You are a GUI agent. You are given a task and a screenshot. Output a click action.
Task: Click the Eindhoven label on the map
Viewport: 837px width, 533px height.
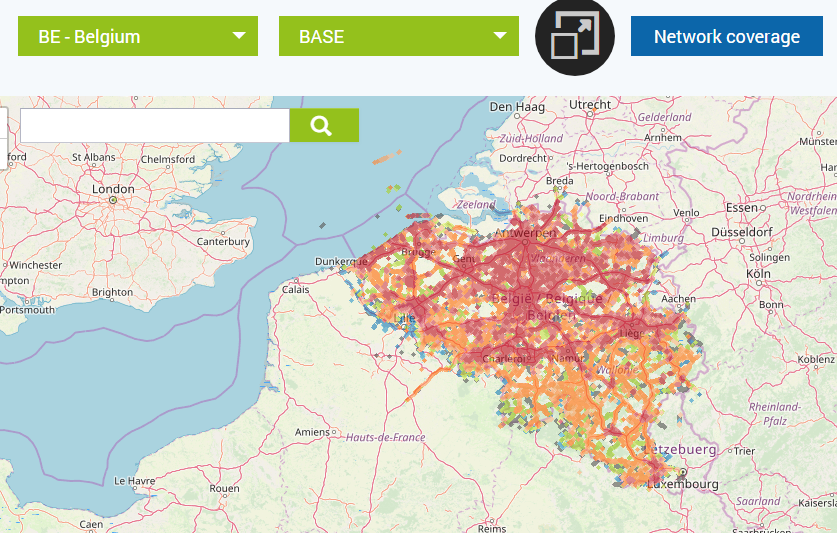[623, 218]
